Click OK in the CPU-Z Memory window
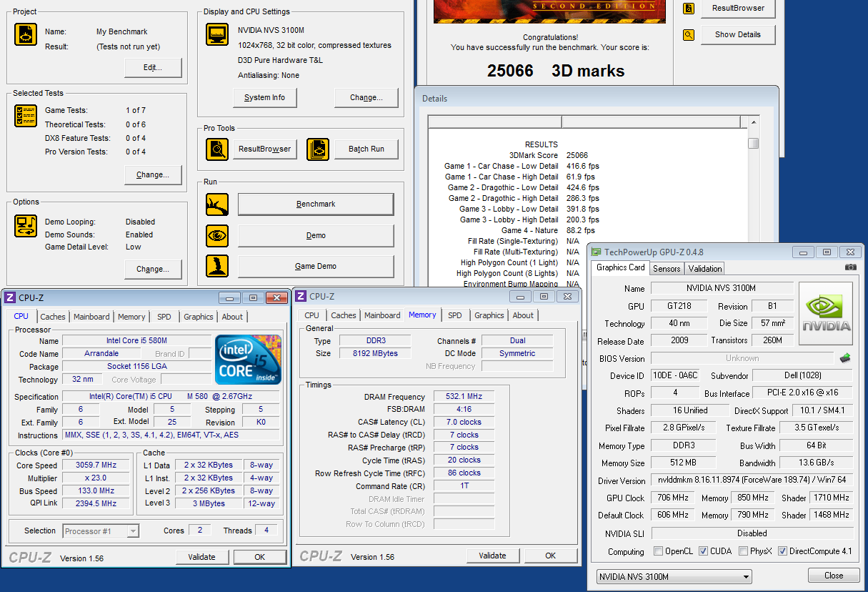The width and height of the screenshot is (868, 592). (551, 556)
